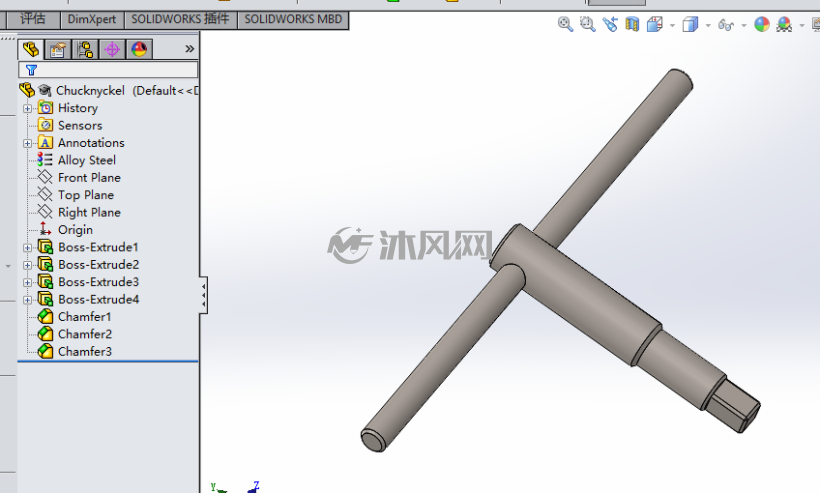Open the Display Style dropdown arrow
Image resolution: width=820 pixels, height=493 pixels.
tap(708, 25)
